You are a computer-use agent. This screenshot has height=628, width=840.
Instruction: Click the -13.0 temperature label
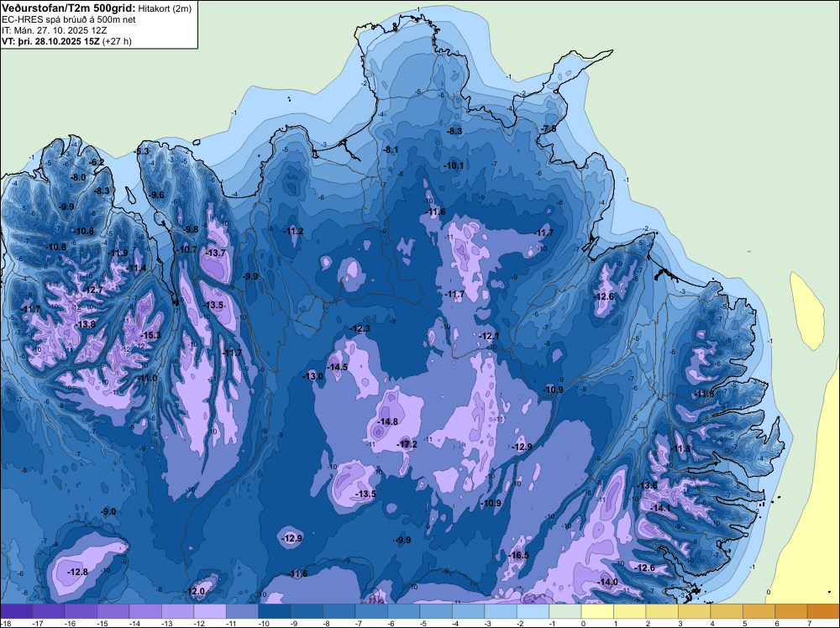[x=312, y=376]
